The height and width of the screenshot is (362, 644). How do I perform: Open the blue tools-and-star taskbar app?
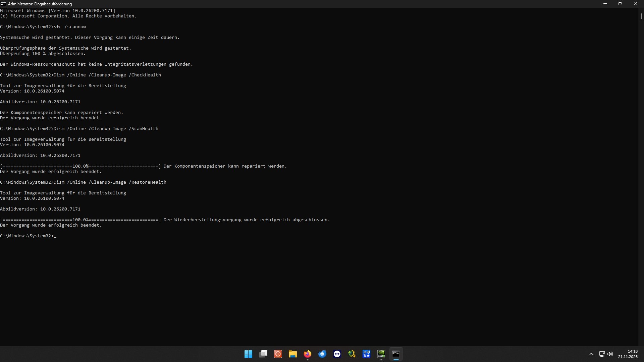tap(366, 354)
